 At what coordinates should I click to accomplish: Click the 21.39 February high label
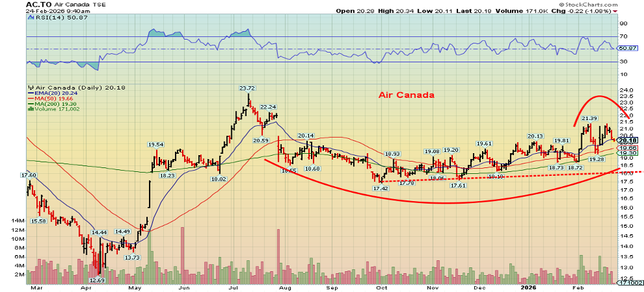589,118
